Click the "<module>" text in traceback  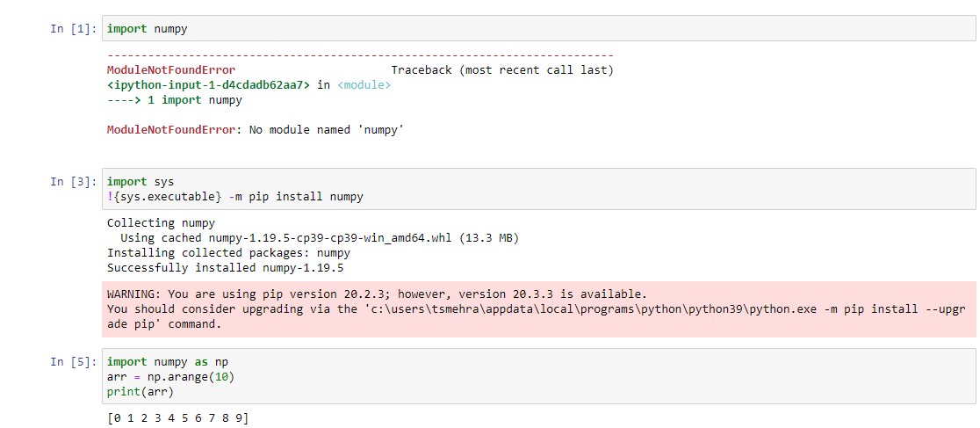364,85
